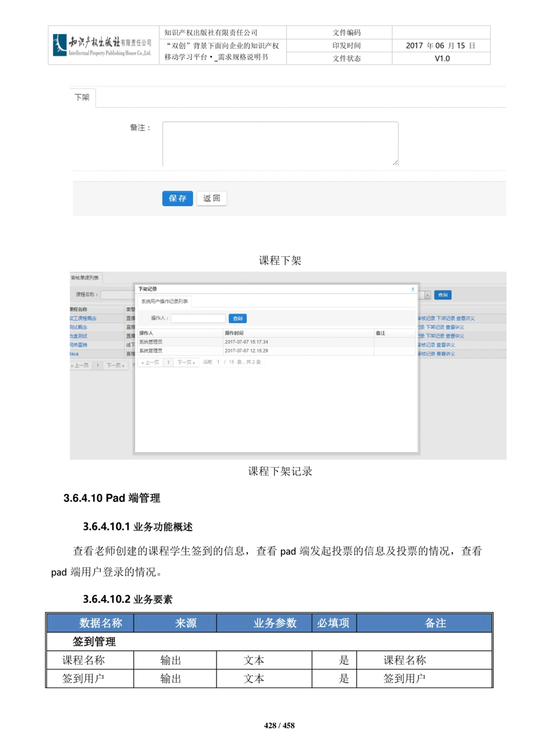
Task: Click inside the 操作人 input field
Action: [x=198, y=318]
